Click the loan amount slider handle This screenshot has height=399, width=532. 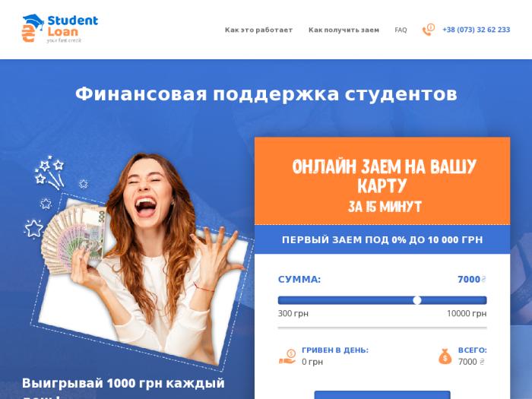417,300
